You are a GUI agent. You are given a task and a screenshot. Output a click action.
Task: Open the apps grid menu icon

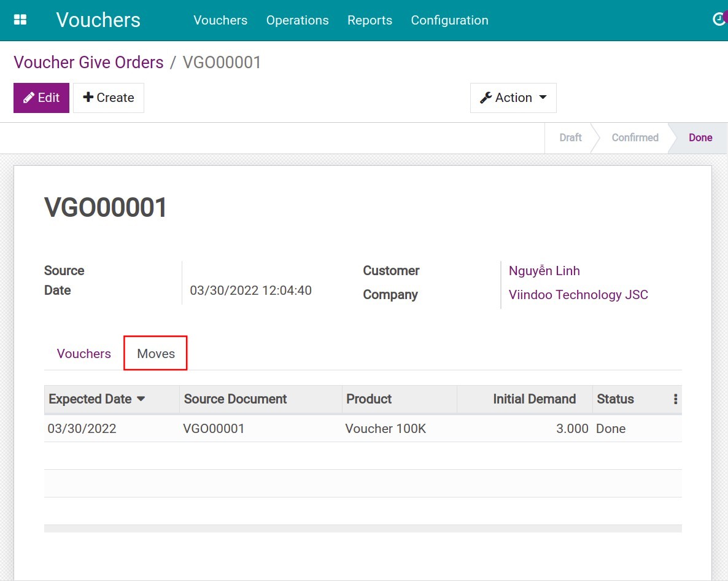20,20
